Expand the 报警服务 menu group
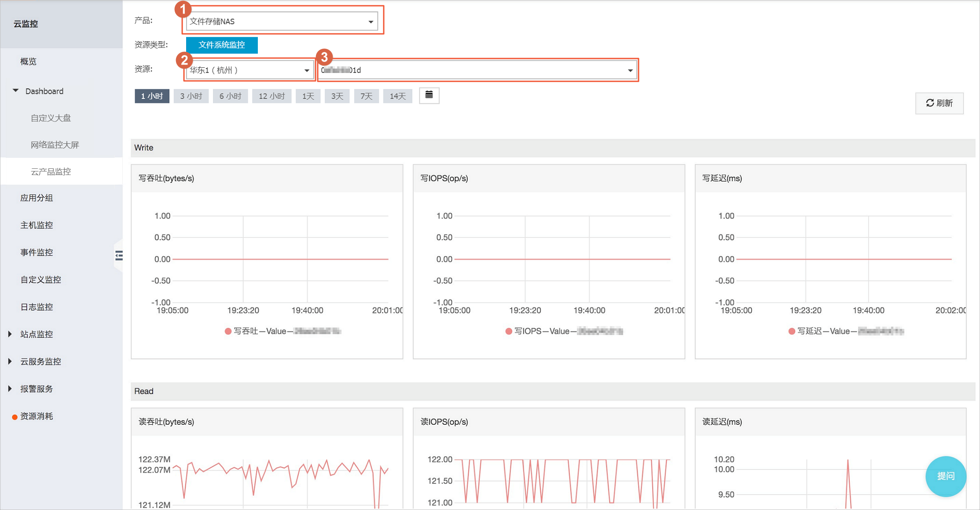980x510 pixels. tap(10, 389)
